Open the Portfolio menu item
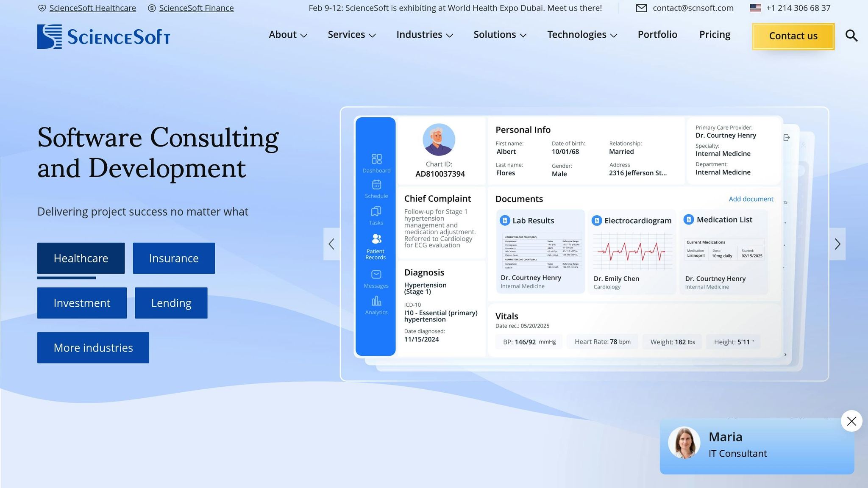Viewport: 868px width, 488px height. 657,35
